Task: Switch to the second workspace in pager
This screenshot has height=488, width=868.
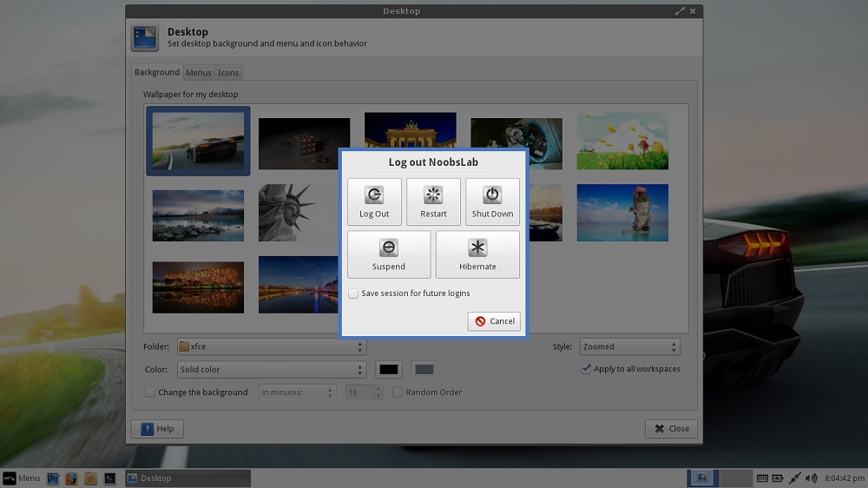Action: click(736, 478)
